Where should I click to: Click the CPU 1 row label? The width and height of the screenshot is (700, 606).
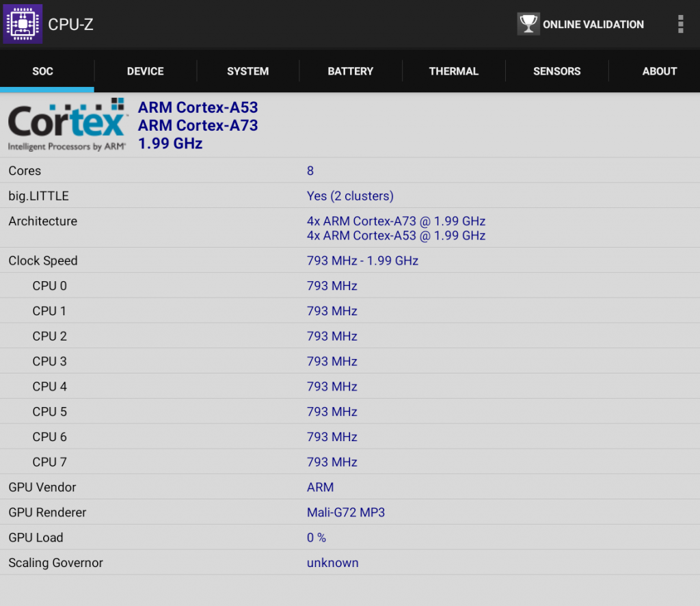click(49, 311)
